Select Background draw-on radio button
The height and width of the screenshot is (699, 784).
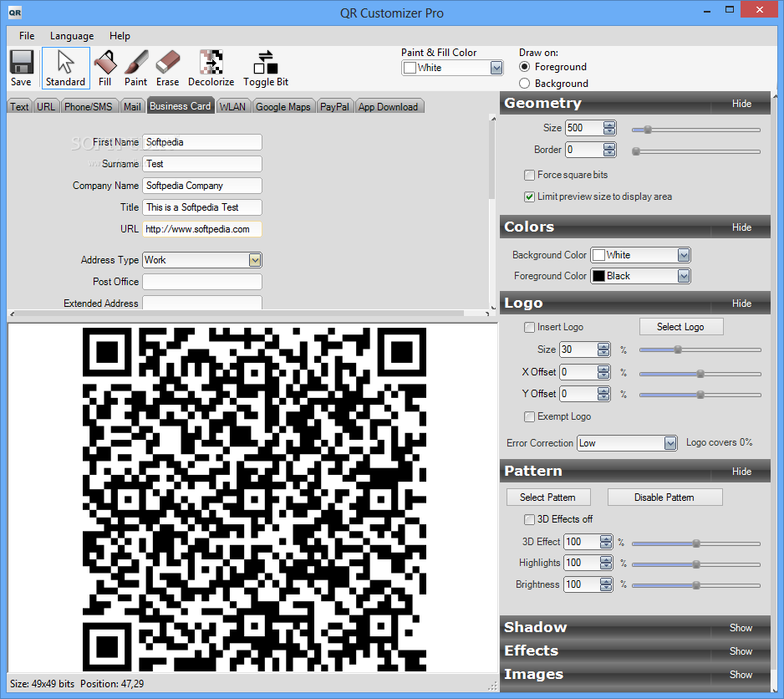pos(525,83)
